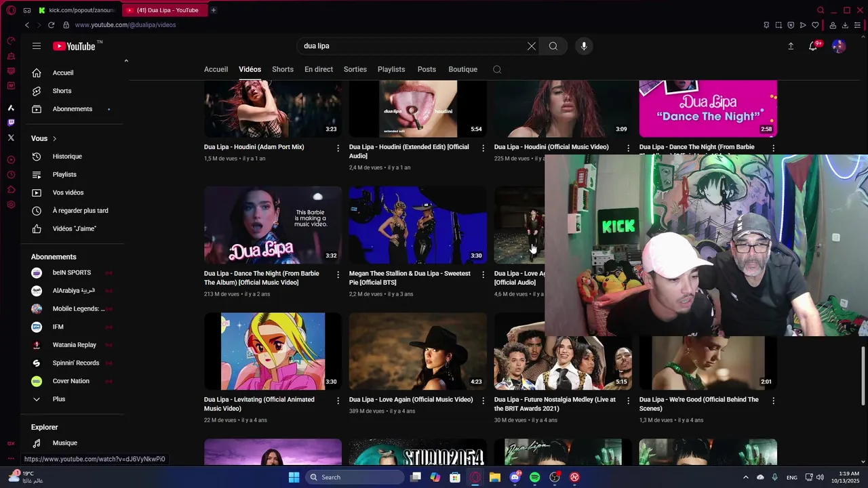Open X (Twitter) in Opera sidebar
Image resolution: width=868 pixels, height=488 pixels.
coord(11,138)
